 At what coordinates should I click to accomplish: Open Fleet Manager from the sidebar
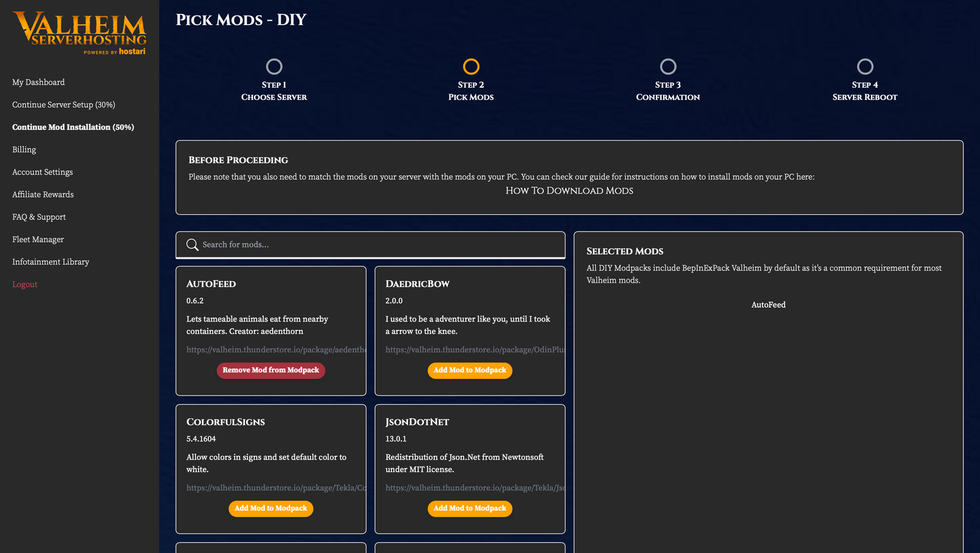38,239
